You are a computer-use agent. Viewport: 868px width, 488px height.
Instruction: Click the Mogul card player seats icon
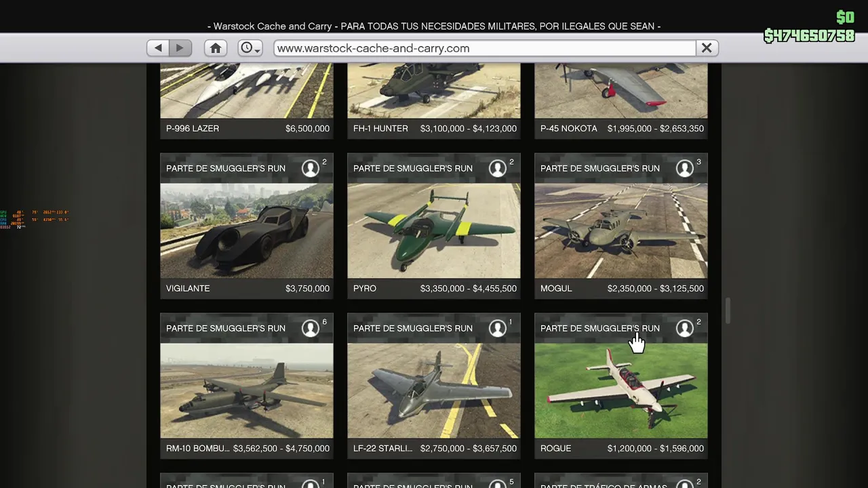coord(685,168)
